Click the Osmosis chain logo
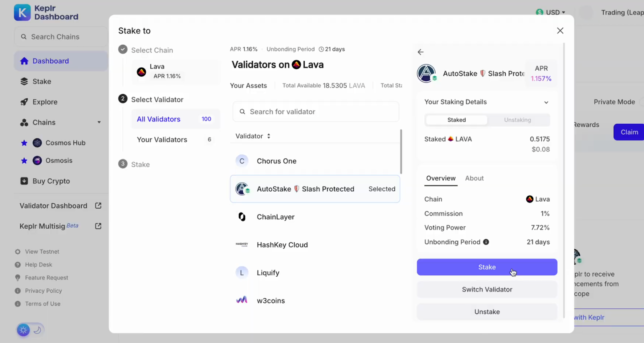Viewport: 644px width, 343px height. pyautogui.click(x=37, y=161)
